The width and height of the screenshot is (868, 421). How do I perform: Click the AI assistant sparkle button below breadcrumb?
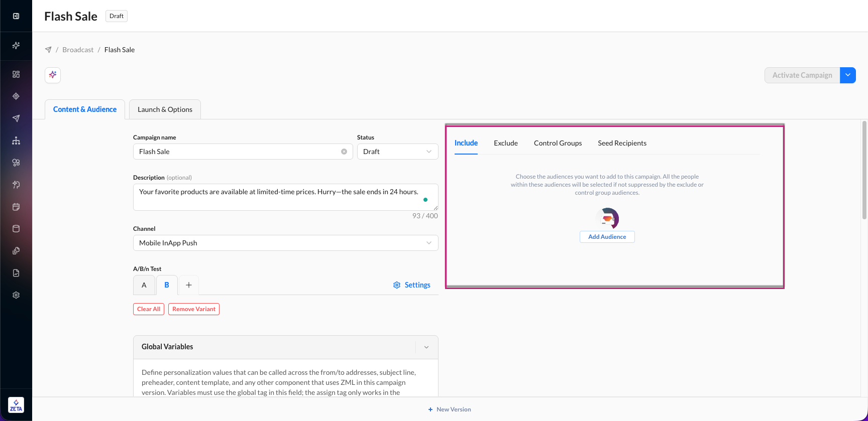pyautogui.click(x=53, y=75)
